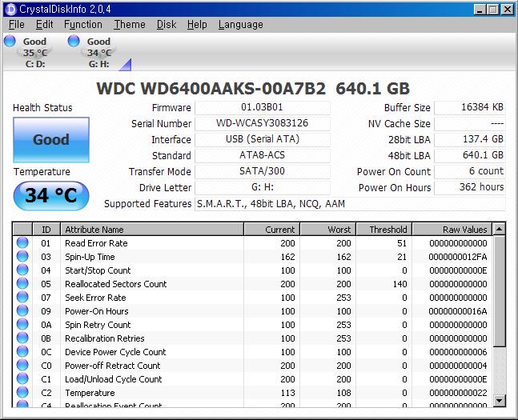Sort by the Current column header
This screenshot has height=420, width=518.
pos(271,229)
